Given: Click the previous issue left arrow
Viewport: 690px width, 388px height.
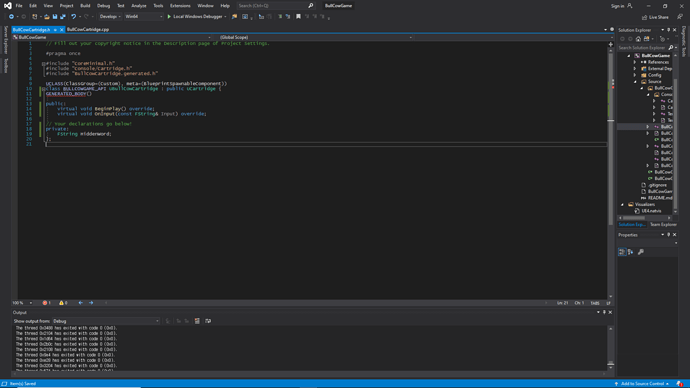Looking at the screenshot, I should [81, 303].
